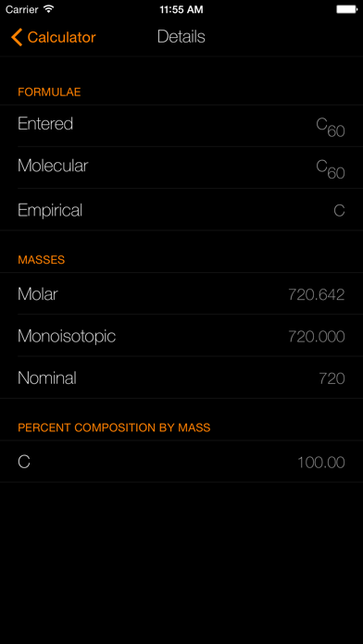The image size is (363, 644).
Task: Go back to Calculator screen
Action: coord(53,37)
